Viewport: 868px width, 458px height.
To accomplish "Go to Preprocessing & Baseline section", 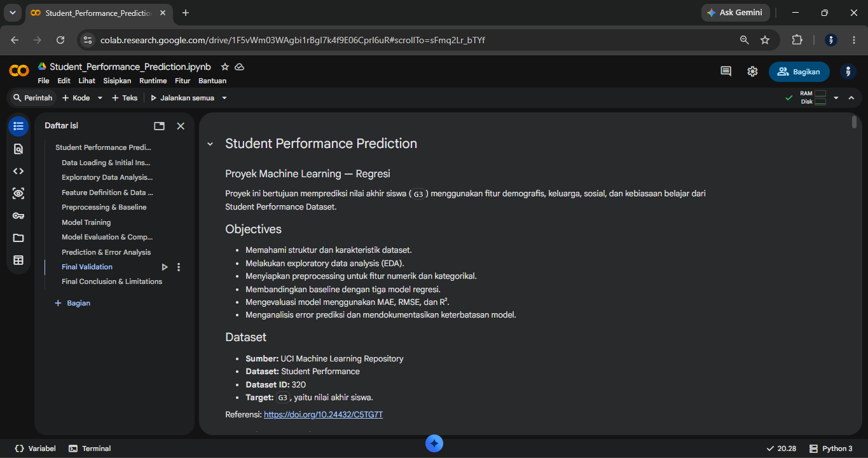I will point(104,207).
